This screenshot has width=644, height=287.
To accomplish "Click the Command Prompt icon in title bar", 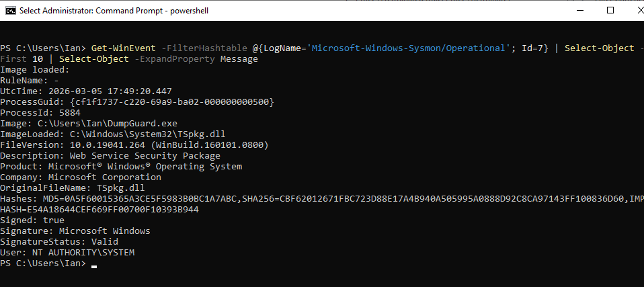I will pos(9,10).
